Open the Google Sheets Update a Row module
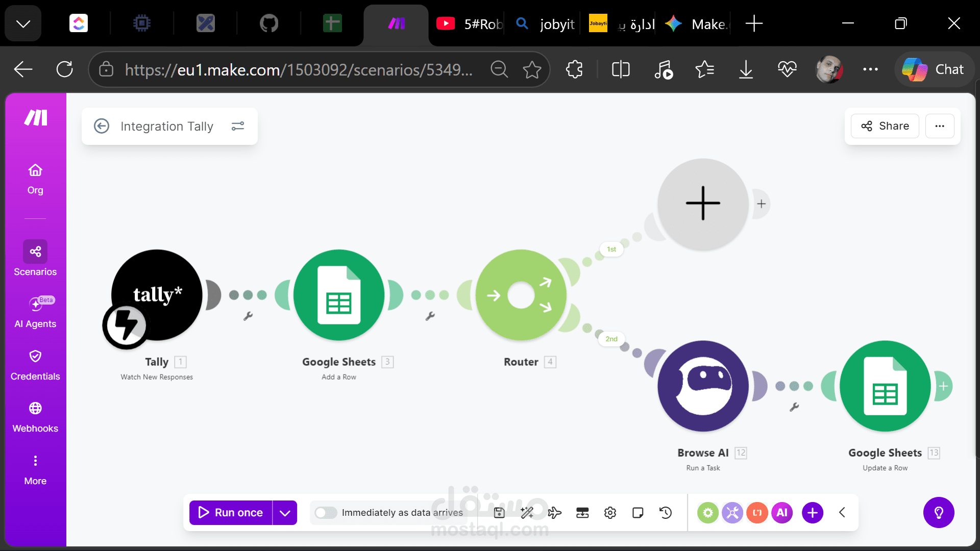 tap(886, 386)
